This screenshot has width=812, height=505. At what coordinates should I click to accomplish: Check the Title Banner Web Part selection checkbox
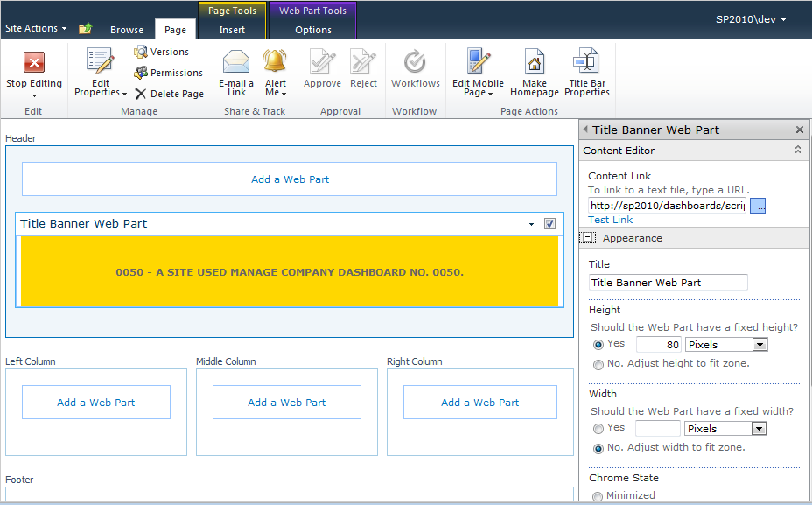pyautogui.click(x=549, y=224)
